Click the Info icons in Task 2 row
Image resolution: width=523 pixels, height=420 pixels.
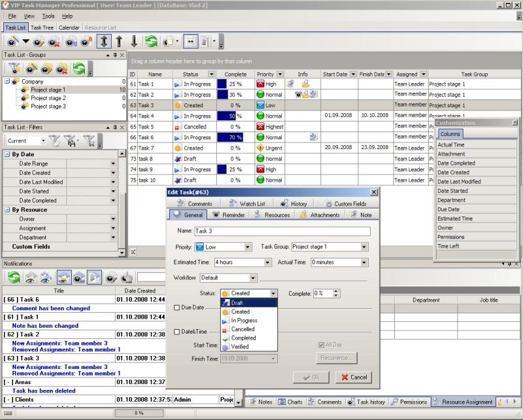coord(306,94)
